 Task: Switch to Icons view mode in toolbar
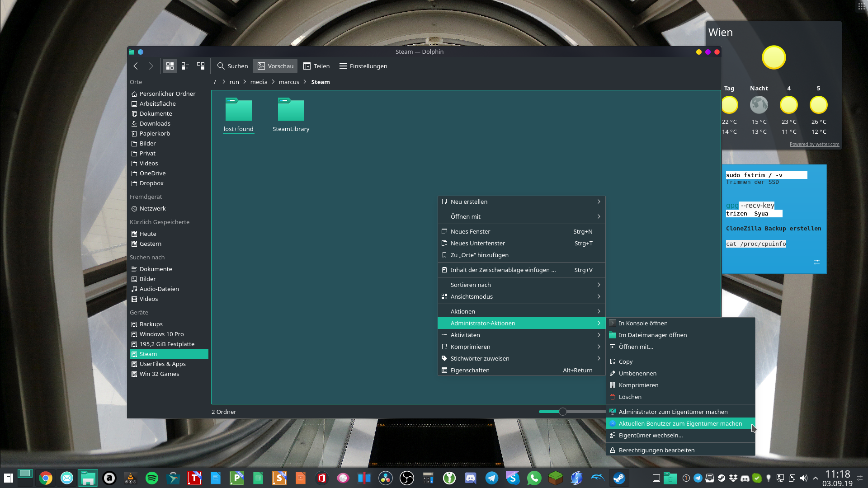170,66
